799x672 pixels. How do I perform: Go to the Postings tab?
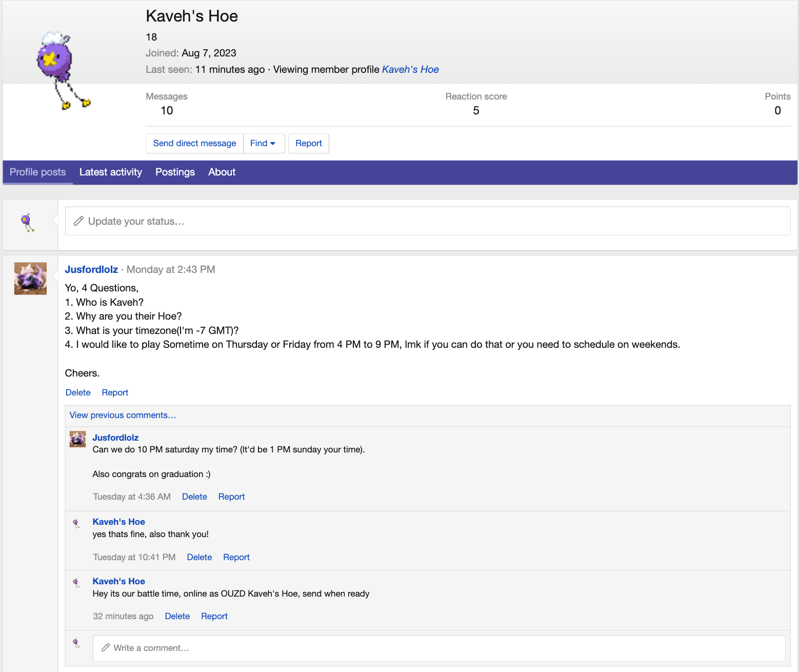[175, 172]
